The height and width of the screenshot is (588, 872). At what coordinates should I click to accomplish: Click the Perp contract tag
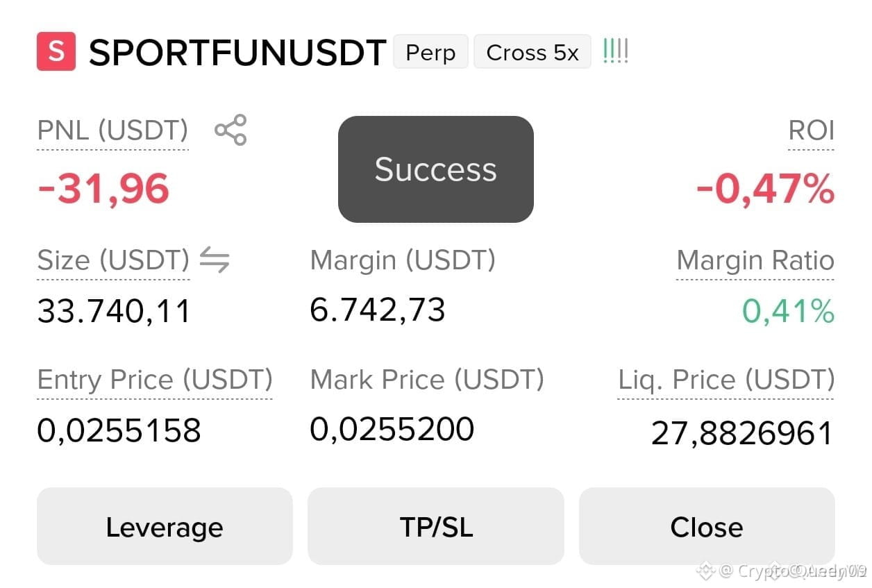pyautogui.click(x=430, y=52)
